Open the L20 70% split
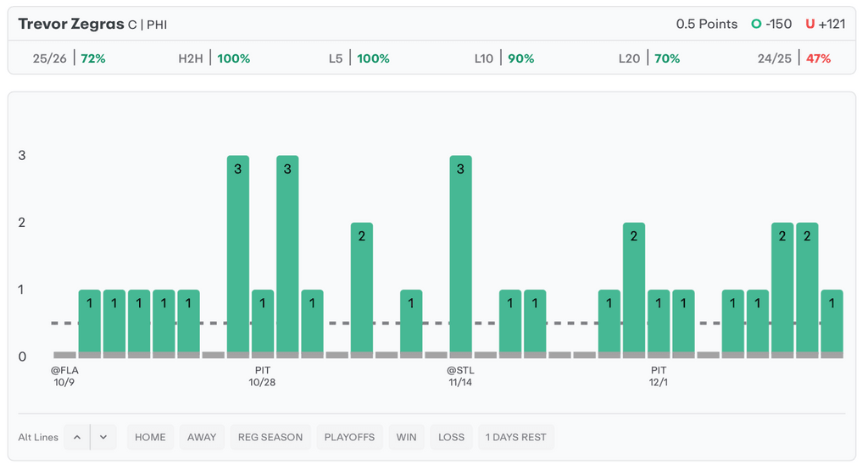 click(x=648, y=58)
